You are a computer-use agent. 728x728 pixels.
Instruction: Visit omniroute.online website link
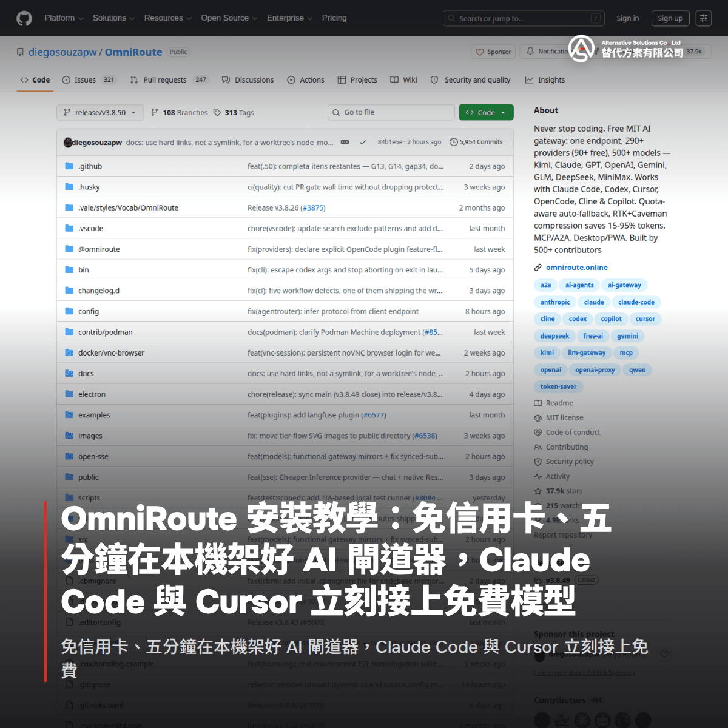tap(577, 268)
